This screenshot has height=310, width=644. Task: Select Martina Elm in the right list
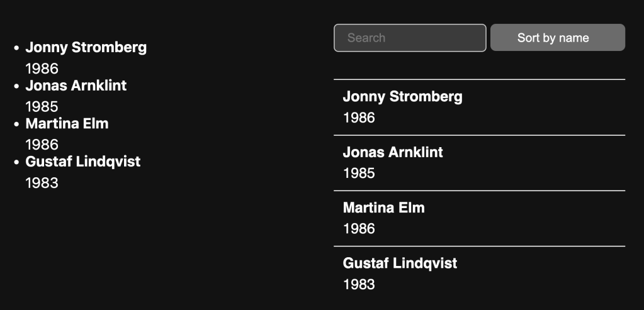tap(383, 208)
